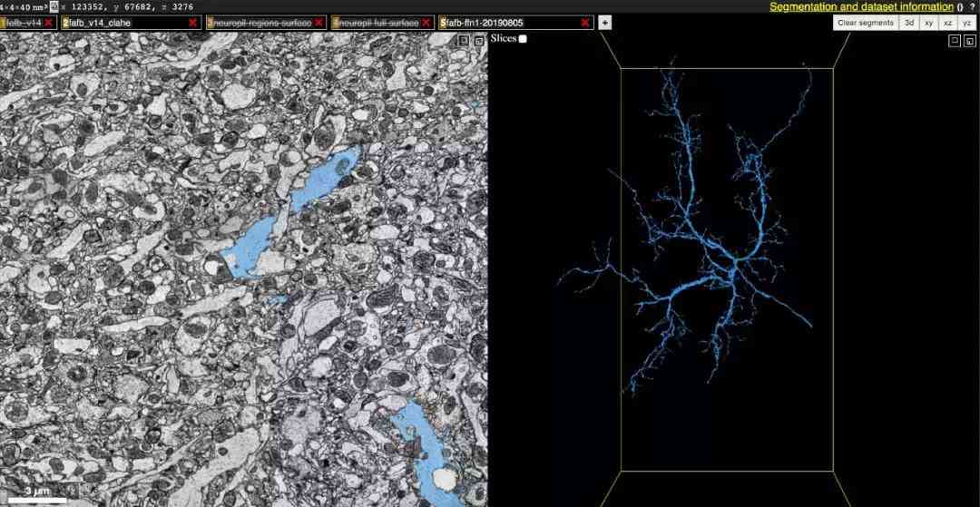
Task: Close the first fafb_v14 layer tab
Action: [x=49, y=23]
